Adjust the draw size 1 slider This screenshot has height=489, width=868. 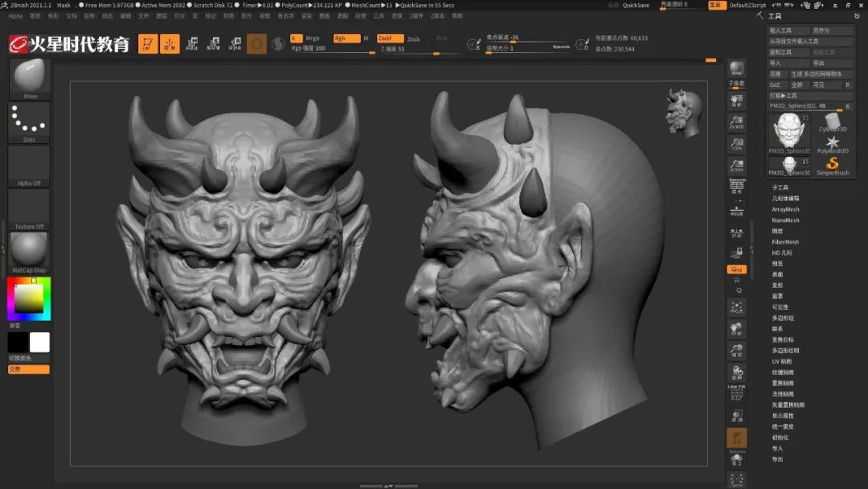point(528,48)
